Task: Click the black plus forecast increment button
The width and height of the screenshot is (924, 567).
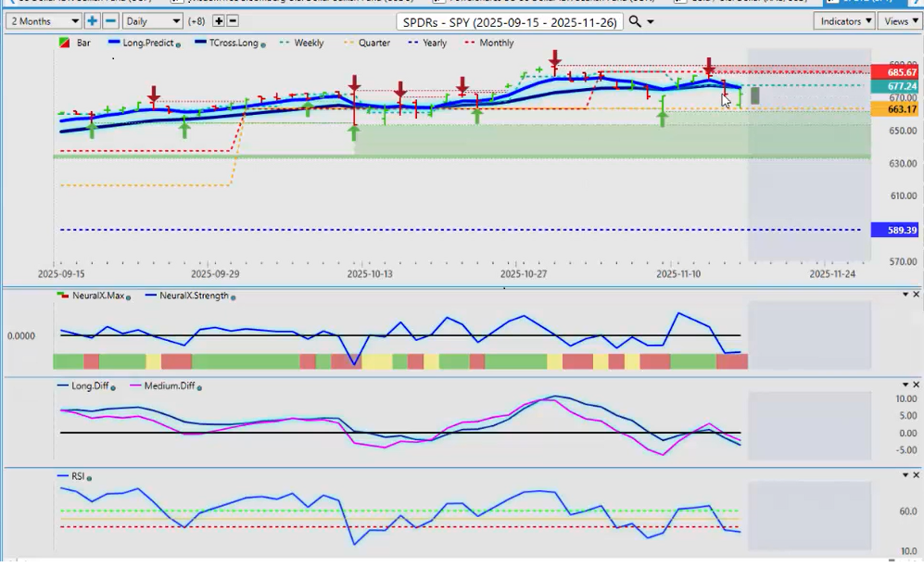Action: [219, 20]
